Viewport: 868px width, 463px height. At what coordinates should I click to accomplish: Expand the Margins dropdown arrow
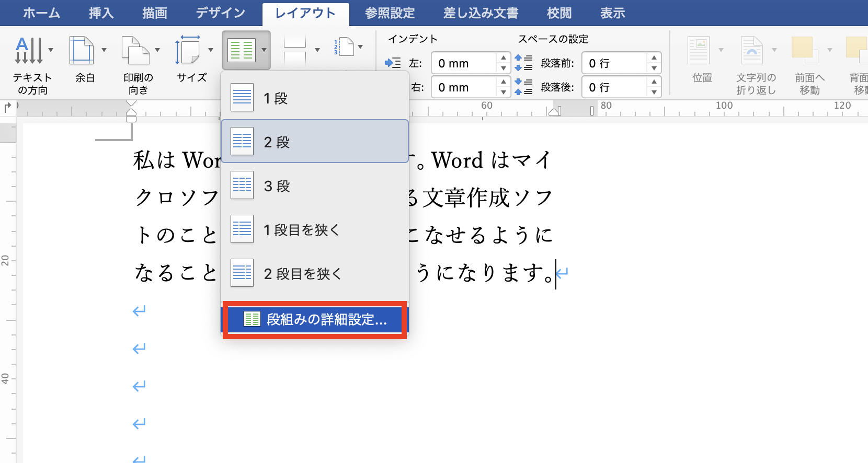pos(104,50)
